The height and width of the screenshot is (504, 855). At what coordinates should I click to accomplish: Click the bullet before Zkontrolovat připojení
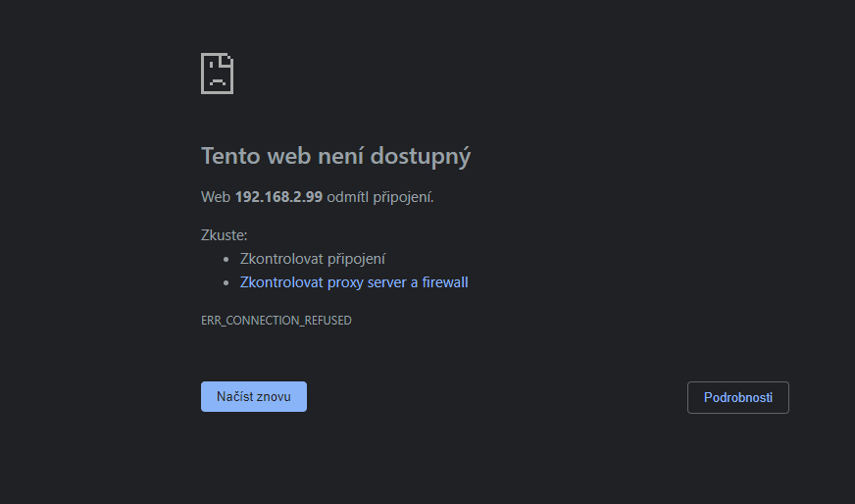tap(226, 260)
